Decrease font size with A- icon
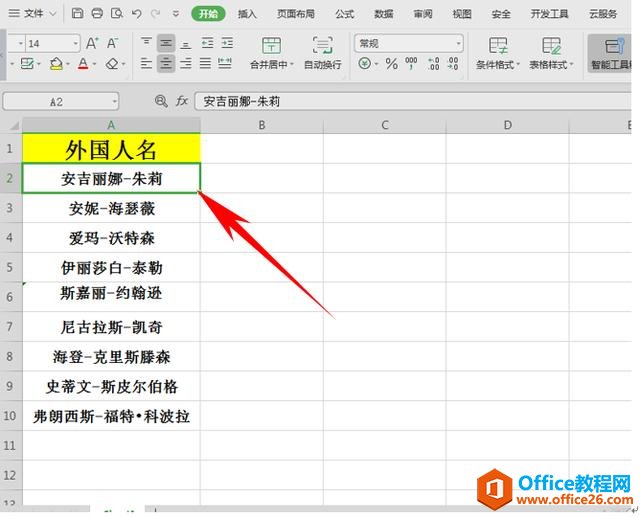Screen dimensions: 640x517 tap(112, 43)
